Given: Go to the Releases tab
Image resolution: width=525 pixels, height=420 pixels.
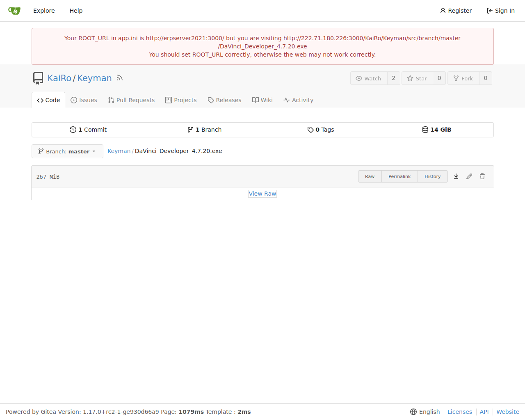Looking at the screenshot, I should point(224,100).
